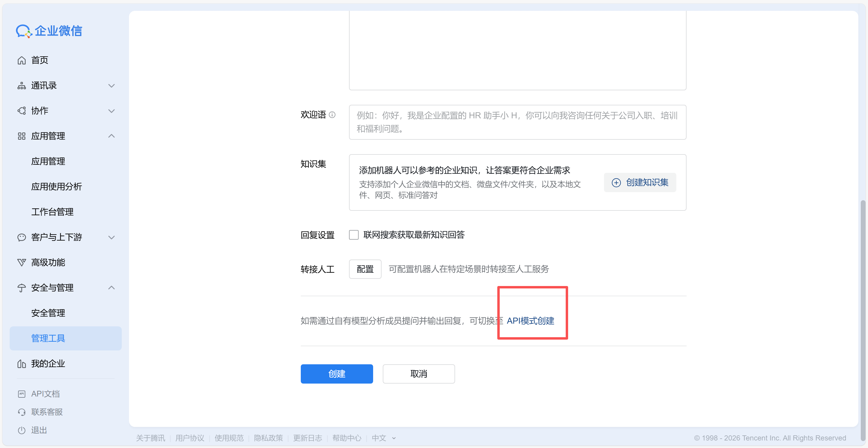Click the blue 创建 button
868x448 pixels.
(x=337, y=374)
